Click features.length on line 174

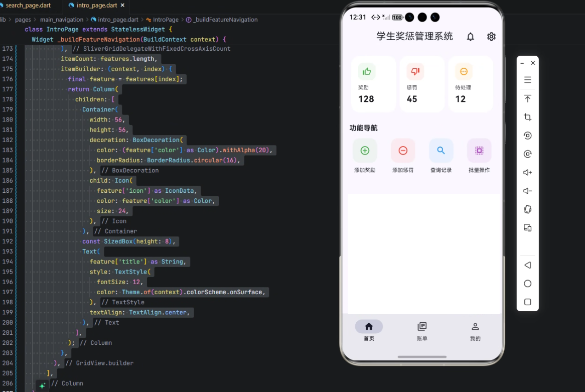point(127,59)
